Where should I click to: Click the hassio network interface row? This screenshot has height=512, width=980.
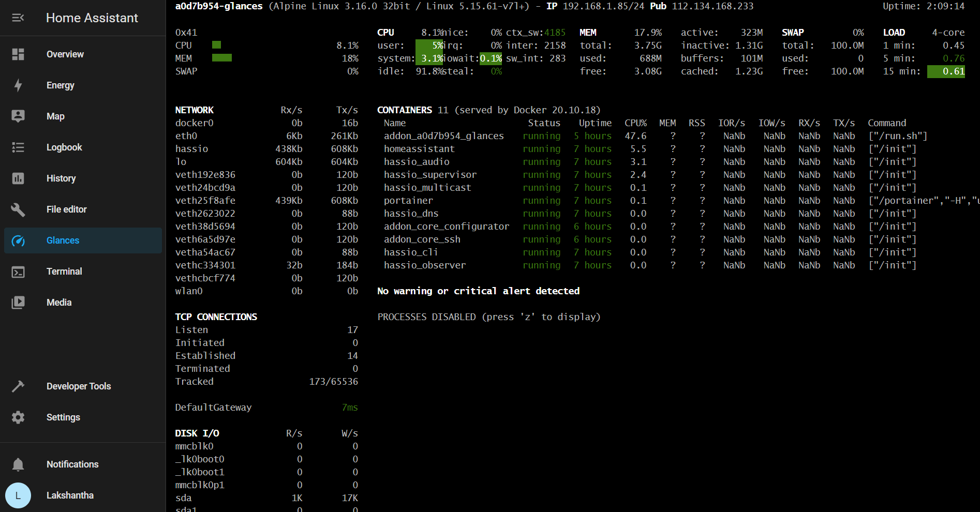[x=266, y=149]
